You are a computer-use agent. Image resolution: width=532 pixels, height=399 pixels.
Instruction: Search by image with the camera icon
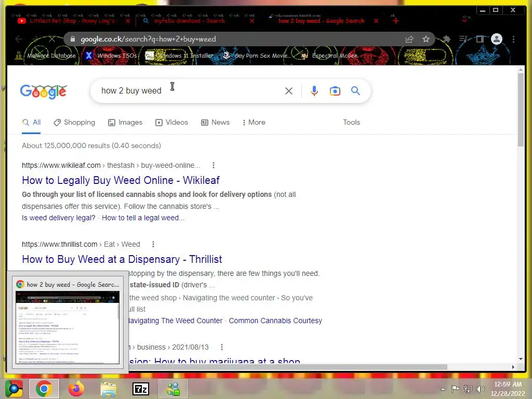(335, 91)
